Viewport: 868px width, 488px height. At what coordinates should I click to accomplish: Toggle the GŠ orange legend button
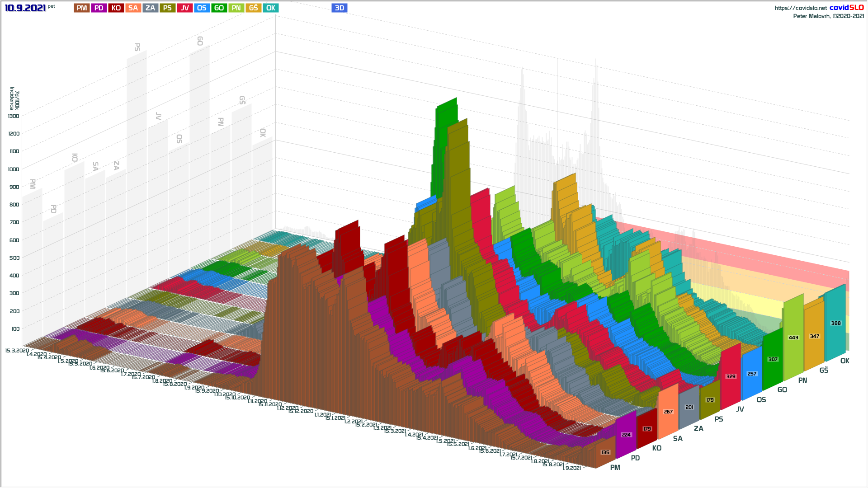[x=254, y=8]
